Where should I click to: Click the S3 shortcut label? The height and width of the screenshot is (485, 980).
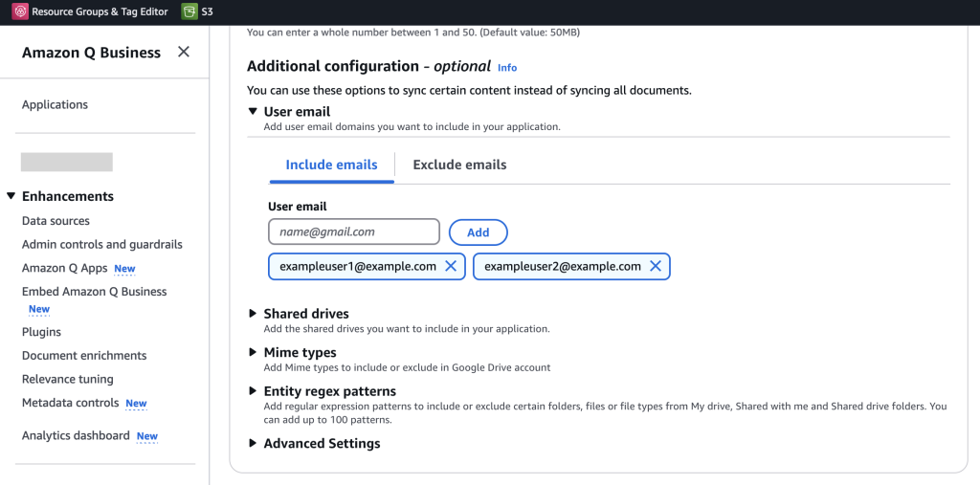click(207, 11)
